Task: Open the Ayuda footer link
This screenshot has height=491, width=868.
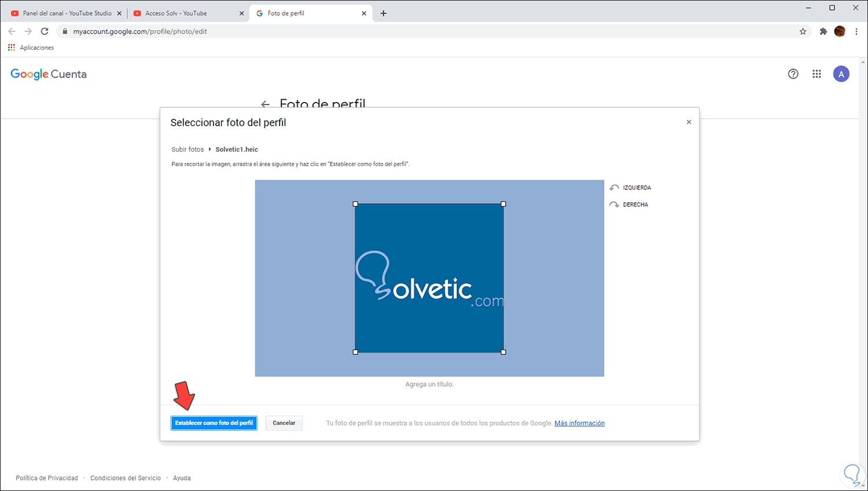Action: pyautogui.click(x=182, y=478)
